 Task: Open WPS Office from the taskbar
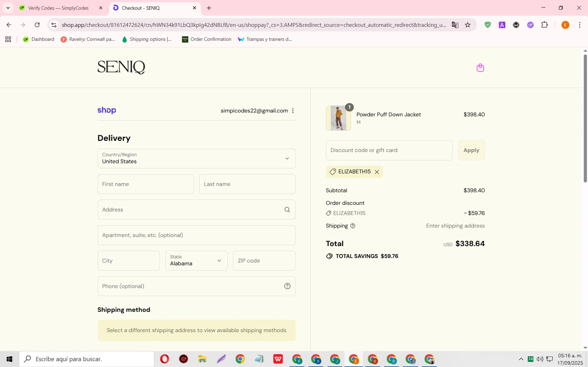[278, 359]
